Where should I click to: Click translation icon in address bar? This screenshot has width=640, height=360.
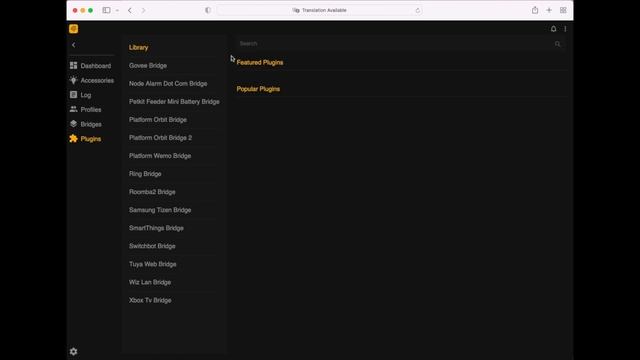(296, 10)
